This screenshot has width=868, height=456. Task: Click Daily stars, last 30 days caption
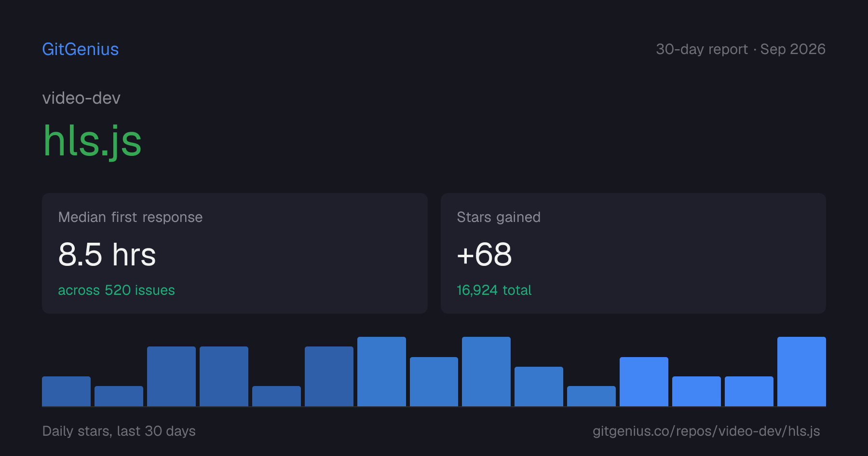coord(119,431)
